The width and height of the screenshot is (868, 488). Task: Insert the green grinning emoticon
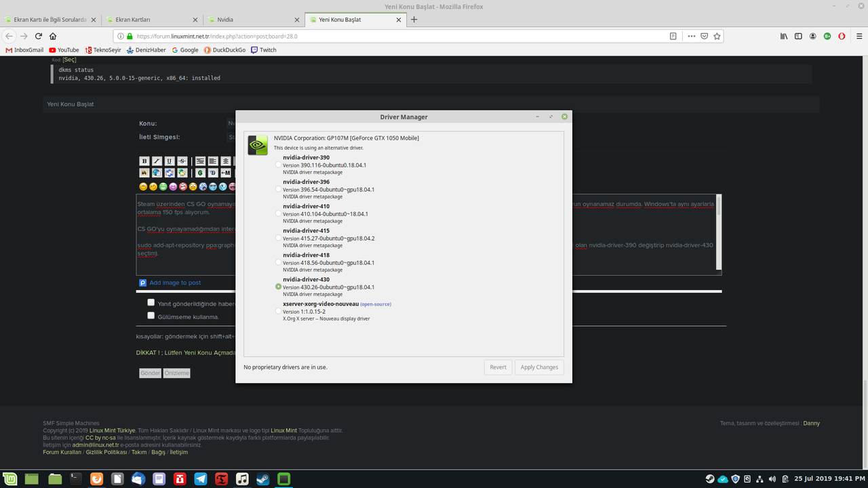coord(163,186)
